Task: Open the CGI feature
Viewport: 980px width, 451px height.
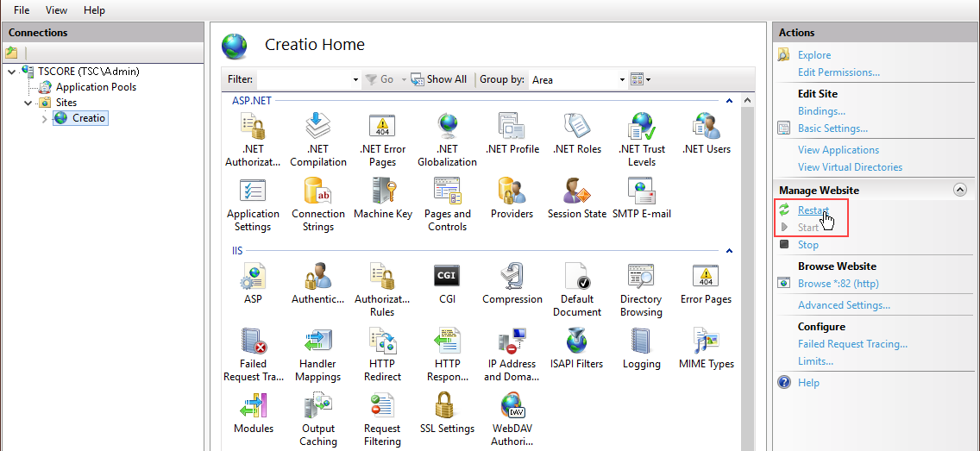Action: [x=447, y=284]
